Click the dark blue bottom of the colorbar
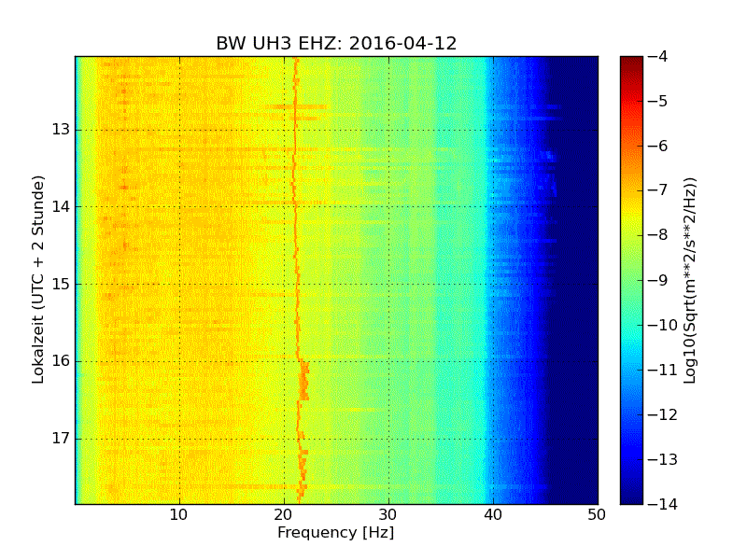The height and width of the screenshot is (560, 747). [x=631, y=496]
